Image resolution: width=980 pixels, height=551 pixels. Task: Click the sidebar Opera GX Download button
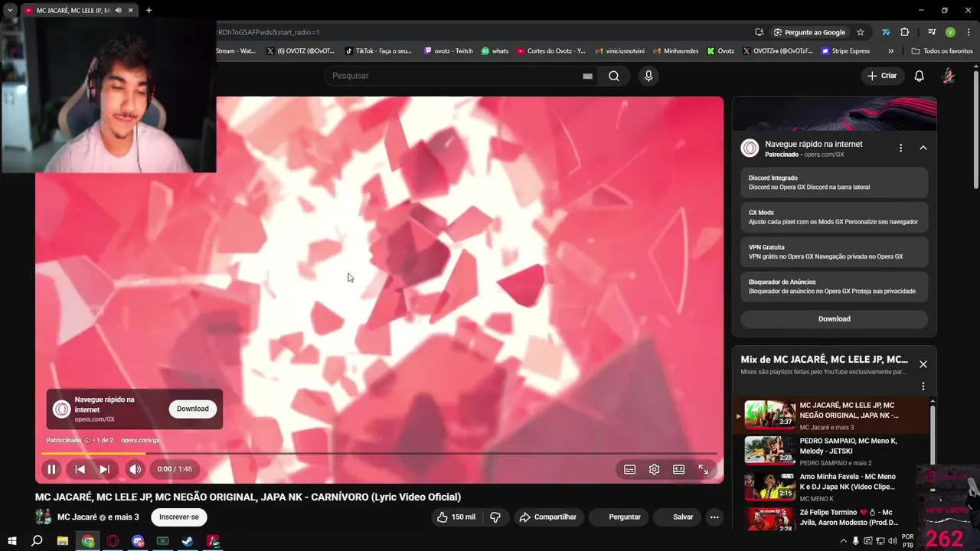click(835, 319)
